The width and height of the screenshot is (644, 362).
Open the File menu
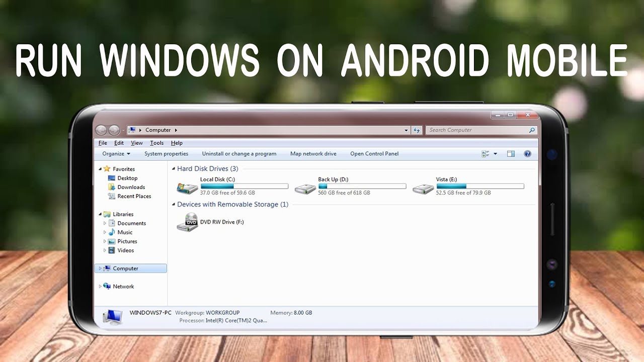point(103,143)
